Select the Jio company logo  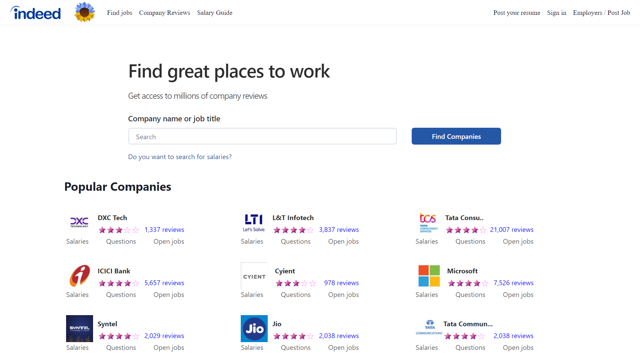pyautogui.click(x=254, y=329)
